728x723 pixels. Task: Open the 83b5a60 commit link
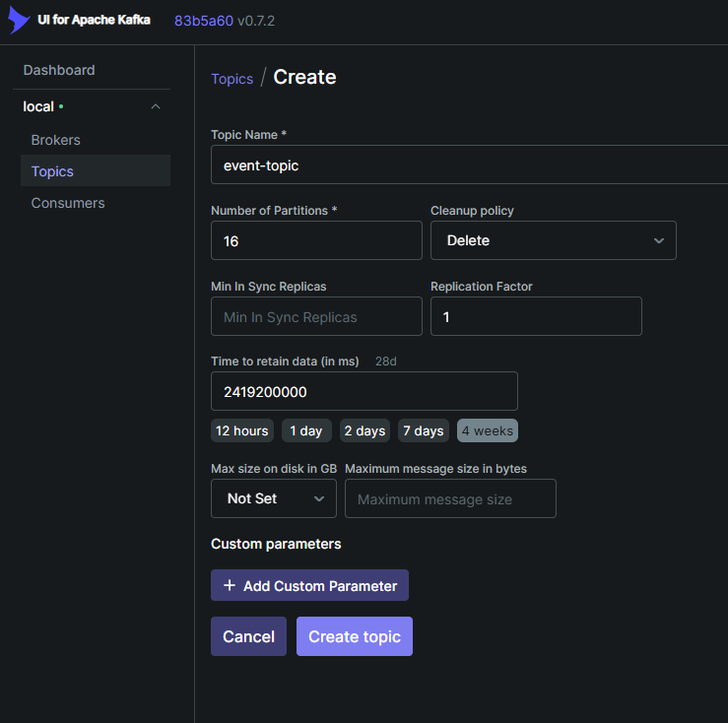click(203, 21)
